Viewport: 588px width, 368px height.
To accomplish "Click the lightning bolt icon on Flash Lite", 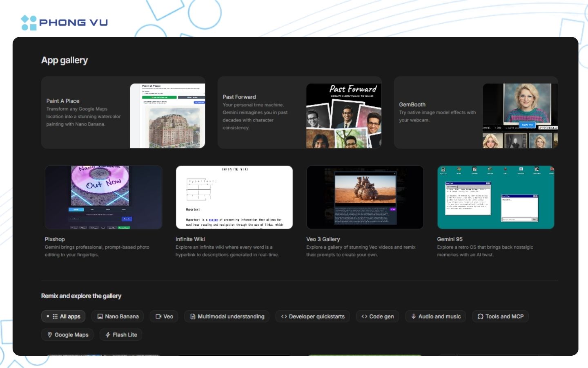I will click(x=108, y=334).
